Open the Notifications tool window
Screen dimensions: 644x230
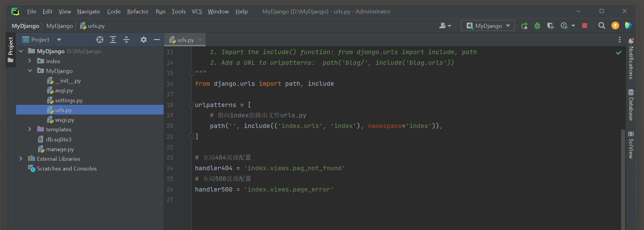[x=631, y=59]
